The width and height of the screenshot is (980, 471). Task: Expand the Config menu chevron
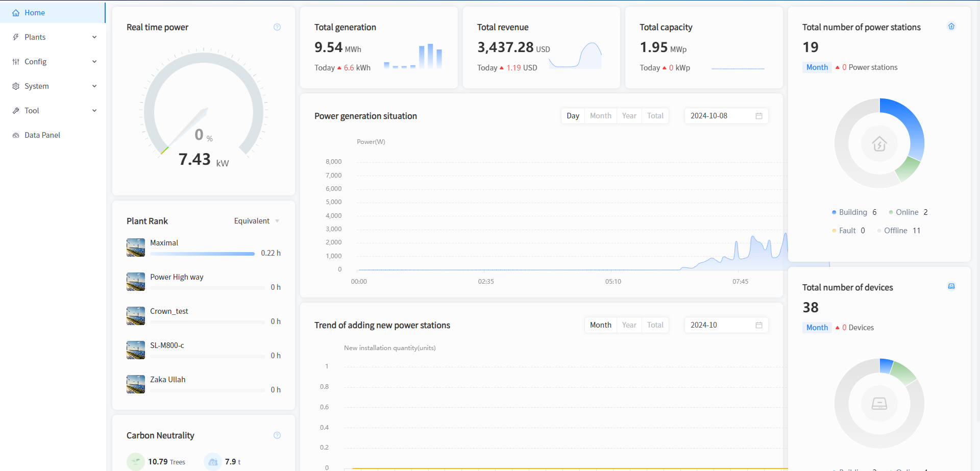[x=94, y=62]
